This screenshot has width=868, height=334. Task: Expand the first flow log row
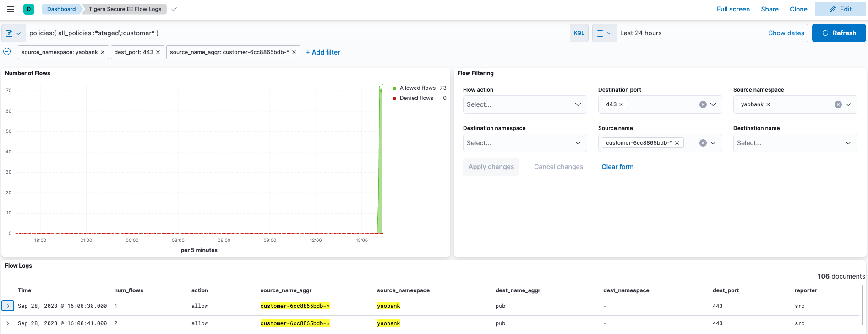click(x=8, y=306)
